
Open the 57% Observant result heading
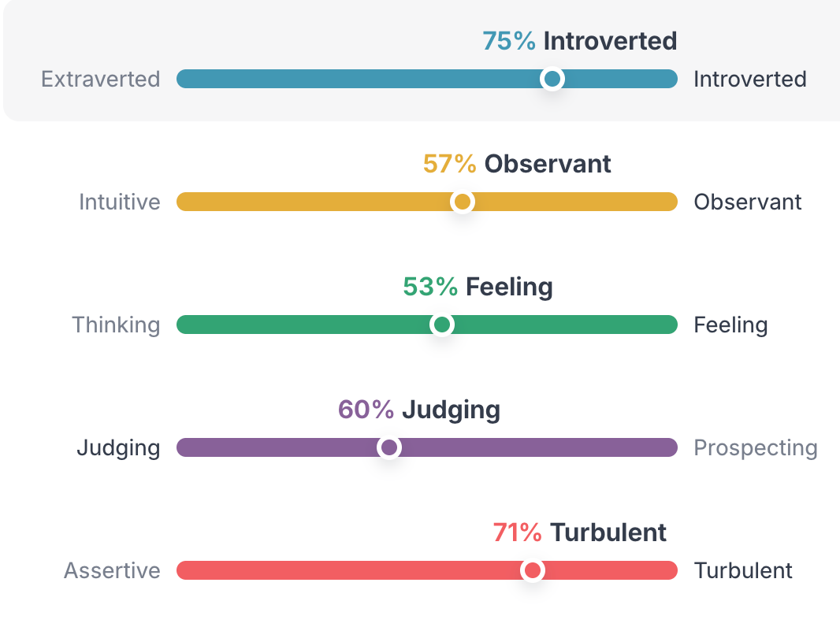[517, 164]
